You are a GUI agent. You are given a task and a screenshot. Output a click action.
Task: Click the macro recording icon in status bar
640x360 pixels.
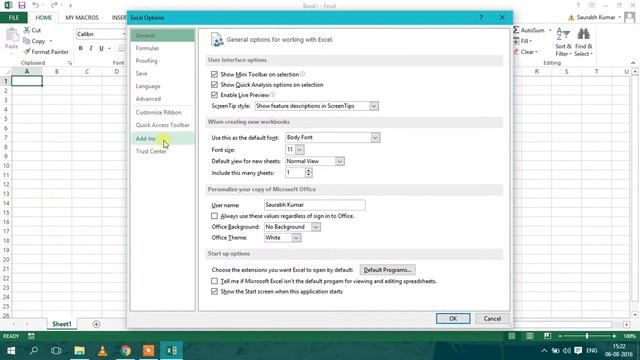click(31, 336)
